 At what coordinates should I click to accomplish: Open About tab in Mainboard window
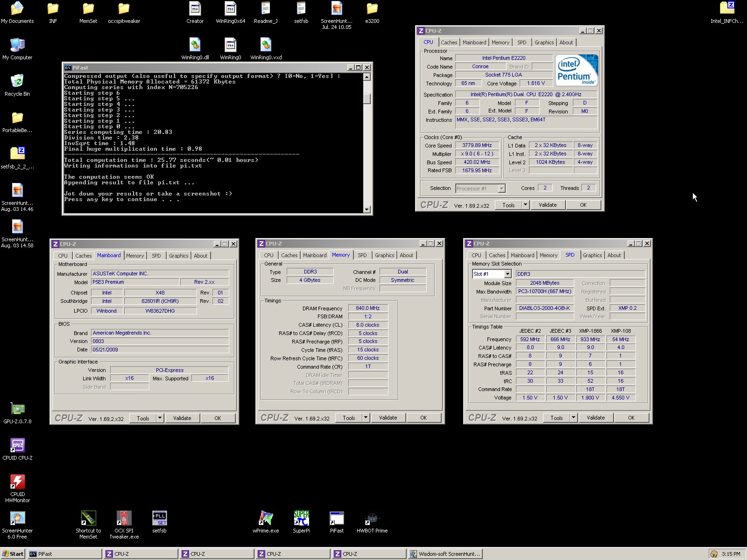pos(201,256)
